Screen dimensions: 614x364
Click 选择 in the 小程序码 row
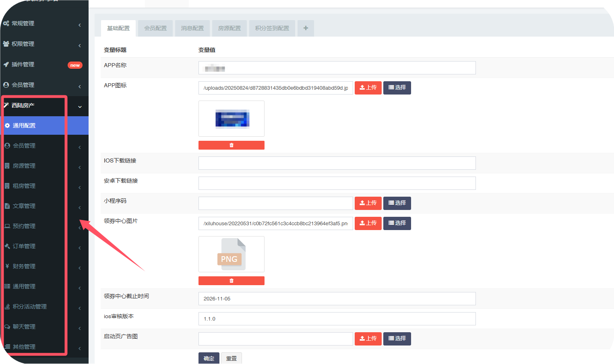point(397,203)
